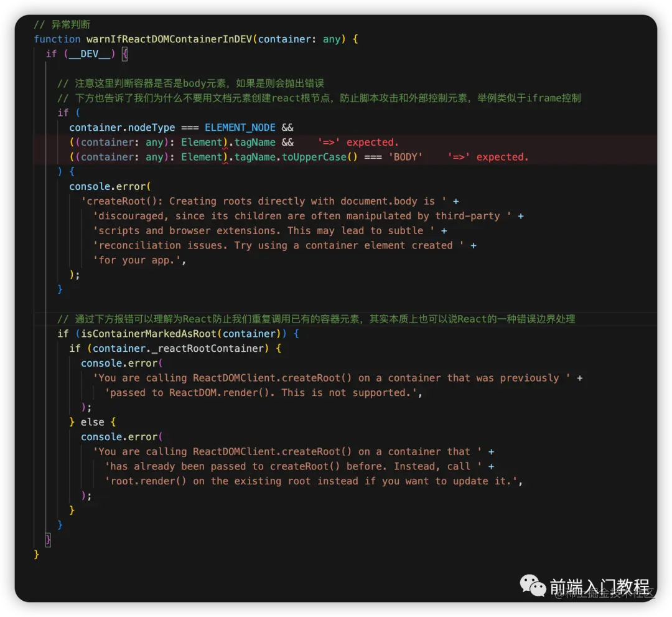The image size is (672, 617).
Task: Click the line starting 'discouraged, since its children
Action: click(302, 216)
